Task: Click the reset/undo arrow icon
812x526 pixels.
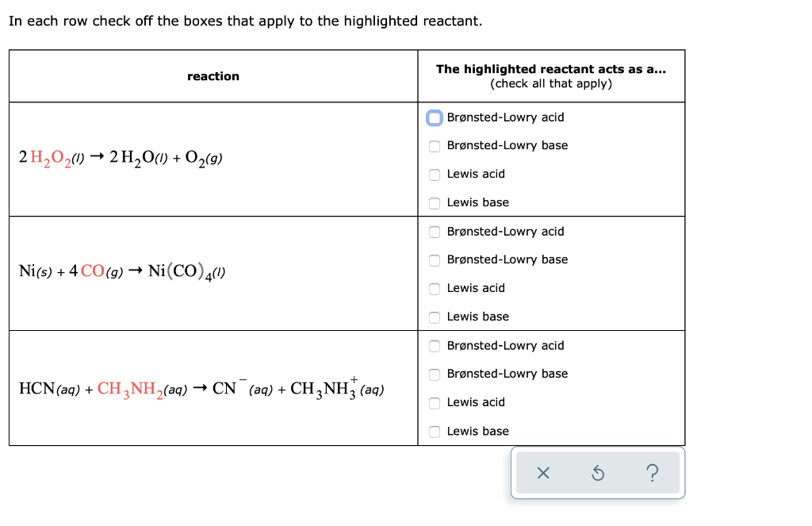Action: (598, 473)
